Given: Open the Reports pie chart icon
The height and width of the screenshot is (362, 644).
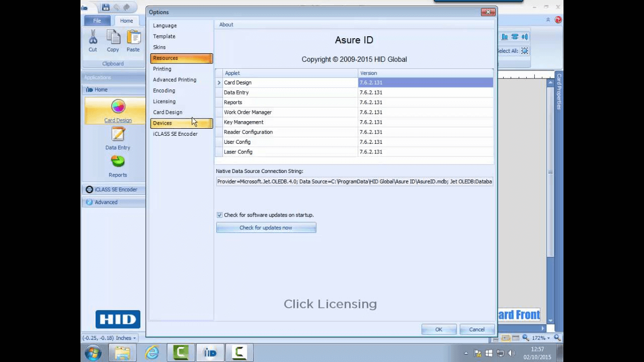Looking at the screenshot, I should coord(118,161).
